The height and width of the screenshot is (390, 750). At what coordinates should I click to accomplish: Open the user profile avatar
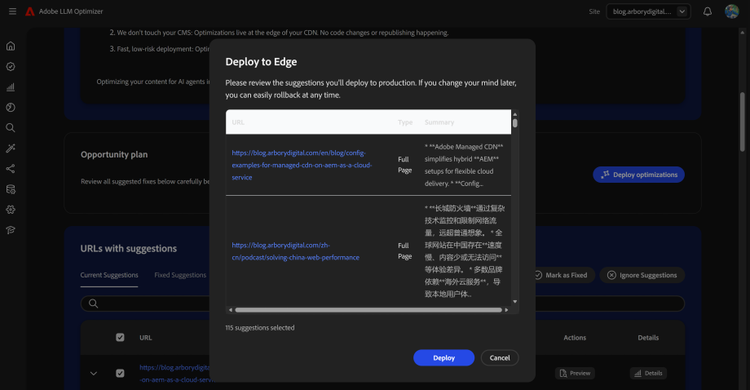click(731, 11)
